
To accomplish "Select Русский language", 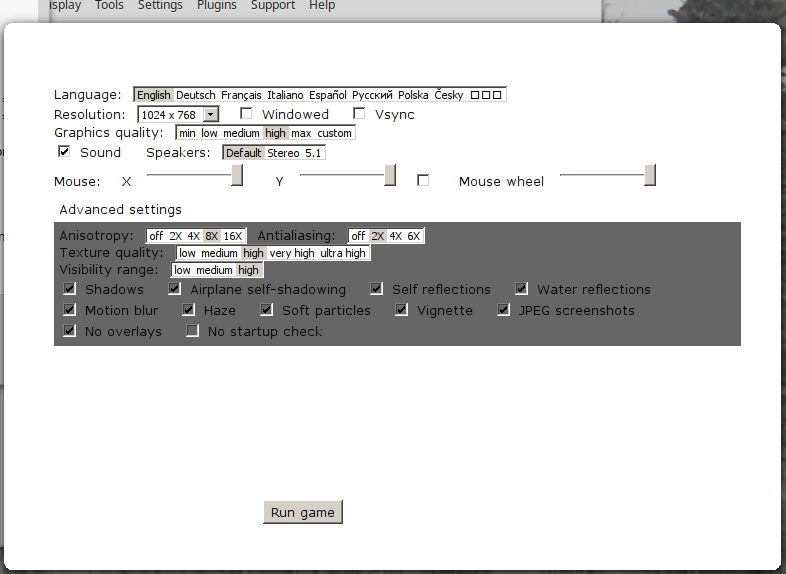I will pos(372,95).
